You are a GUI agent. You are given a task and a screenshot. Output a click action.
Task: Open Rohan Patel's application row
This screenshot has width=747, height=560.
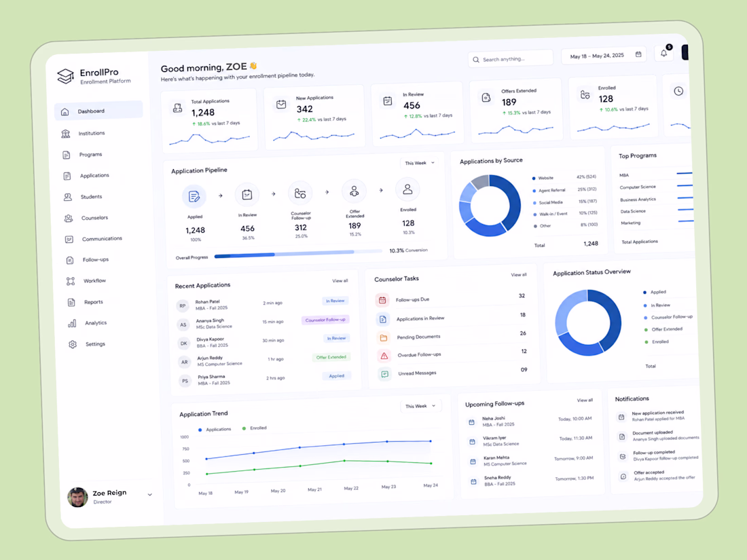[263, 304]
